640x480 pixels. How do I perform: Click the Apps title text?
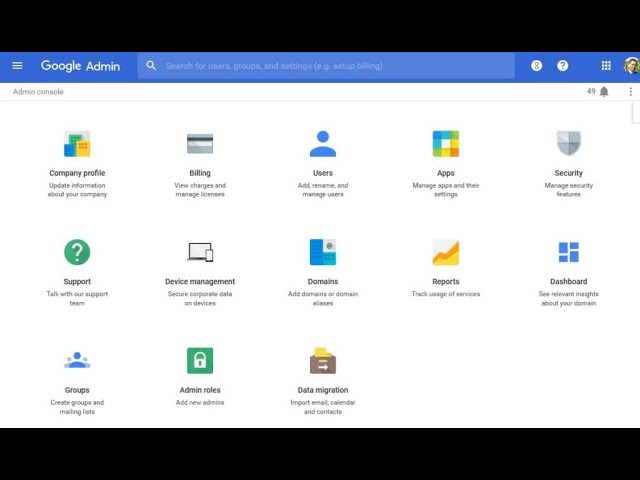[x=446, y=173]
